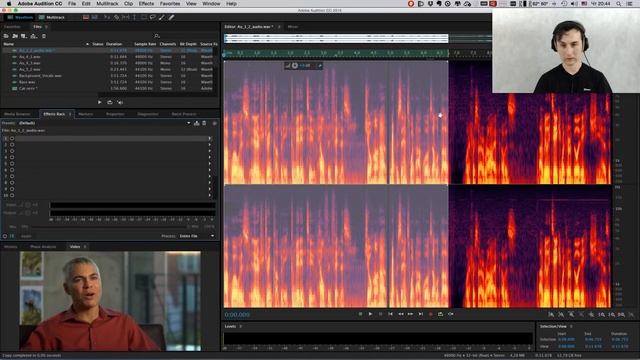Switch to Multitrack editor view
The image size is (640, 360).
click(52, 18)
